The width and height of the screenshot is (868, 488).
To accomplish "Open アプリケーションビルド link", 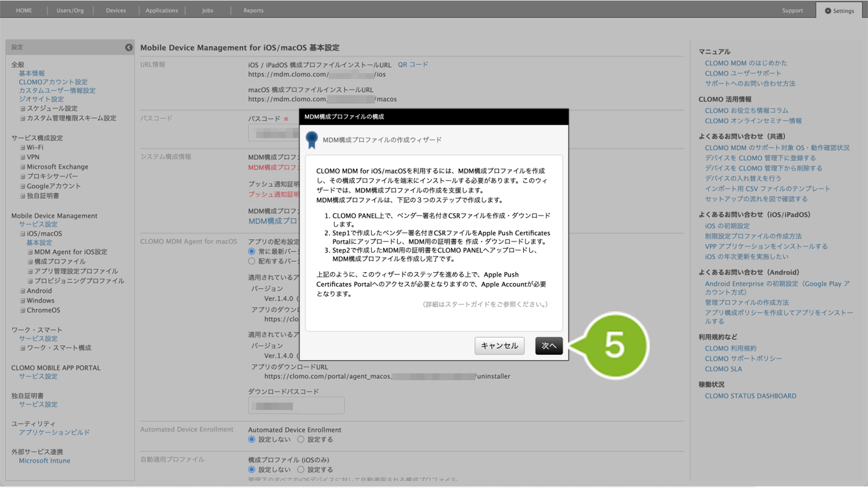I will click(54, 432).
